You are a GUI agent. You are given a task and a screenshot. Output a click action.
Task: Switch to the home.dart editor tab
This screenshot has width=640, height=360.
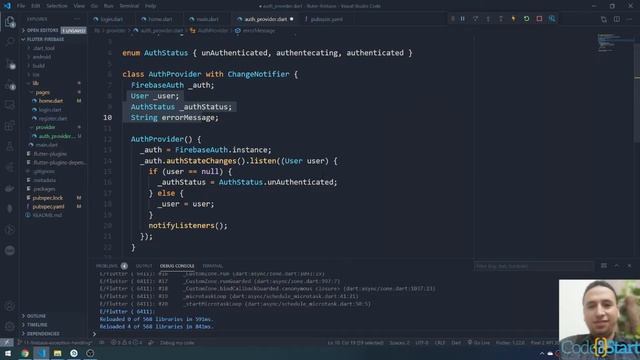pos(159,19)
